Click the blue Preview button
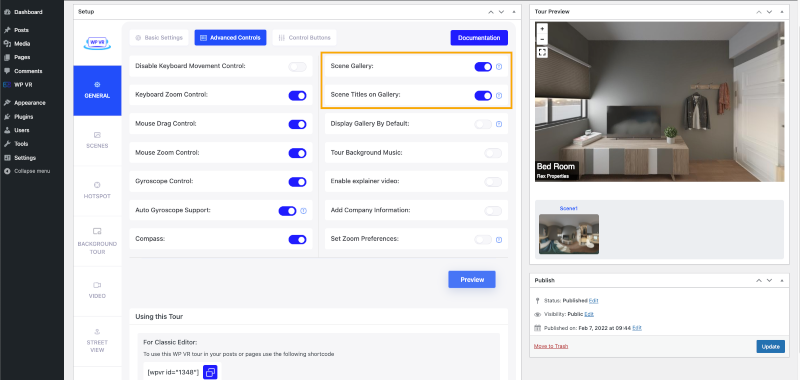 click(472, 280)
